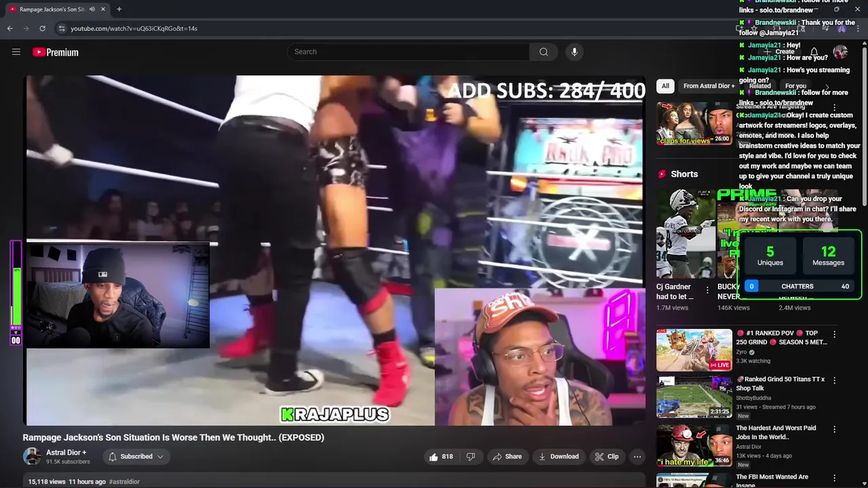Open 'i hate my life' video thumbnail

694,445
